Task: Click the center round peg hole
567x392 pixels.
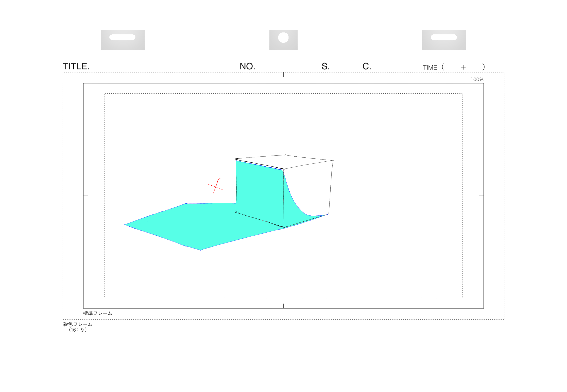Action: coord(283,38)
